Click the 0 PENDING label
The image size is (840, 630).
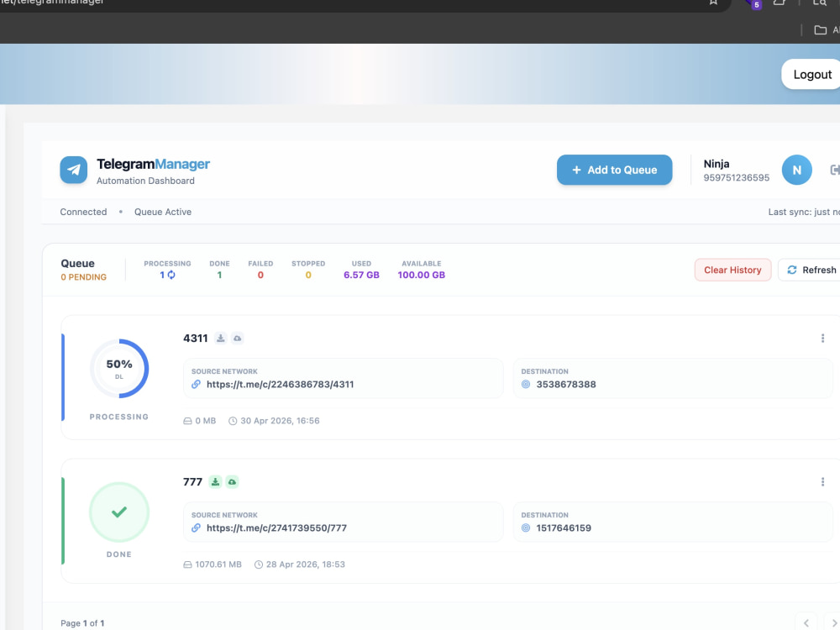click(x=83, y=277)
